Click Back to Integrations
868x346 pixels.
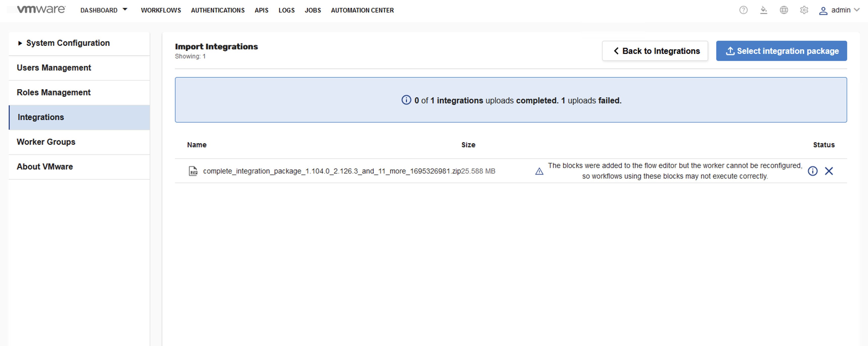click(655, 51)
